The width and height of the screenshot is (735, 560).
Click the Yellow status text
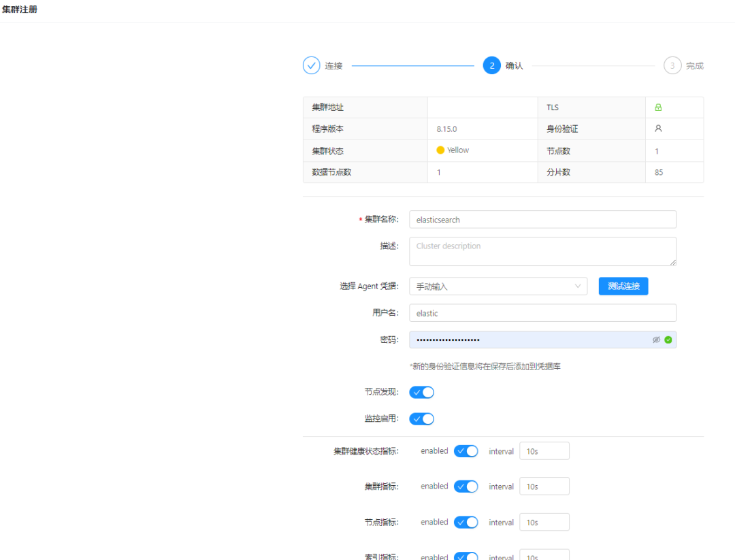point(458,150)
